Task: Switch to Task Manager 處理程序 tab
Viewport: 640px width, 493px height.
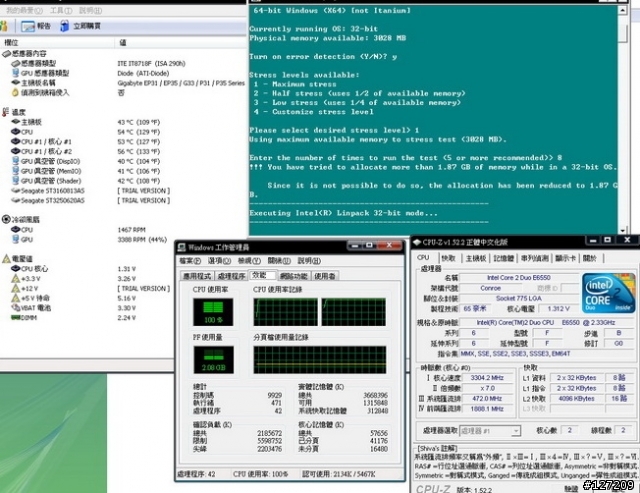Action: [231, 276]
